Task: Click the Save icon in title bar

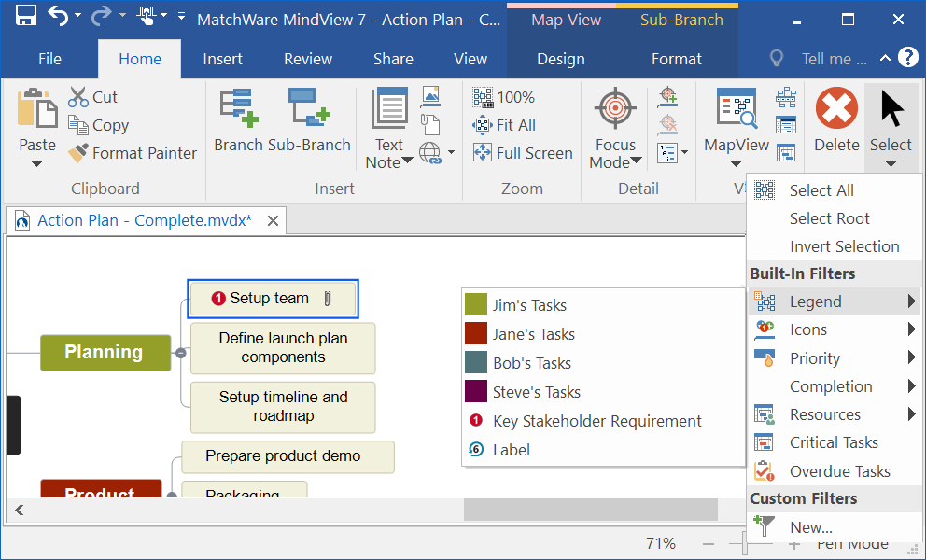Action: [26, 16]
